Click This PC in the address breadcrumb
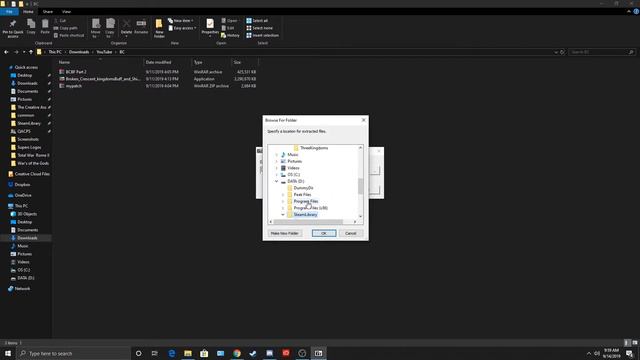The image size is (640, 360). (x=55, y=52)
